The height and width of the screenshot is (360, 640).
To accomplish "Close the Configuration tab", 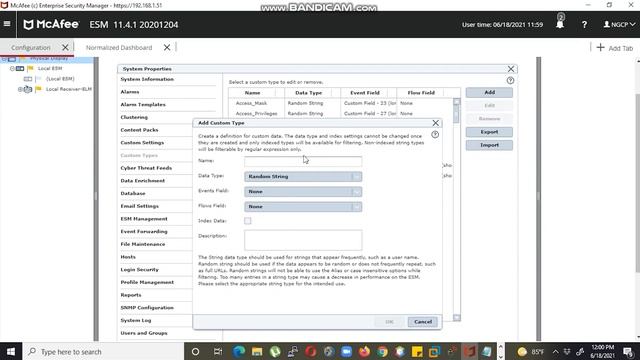I will click(x=65, y=47).
